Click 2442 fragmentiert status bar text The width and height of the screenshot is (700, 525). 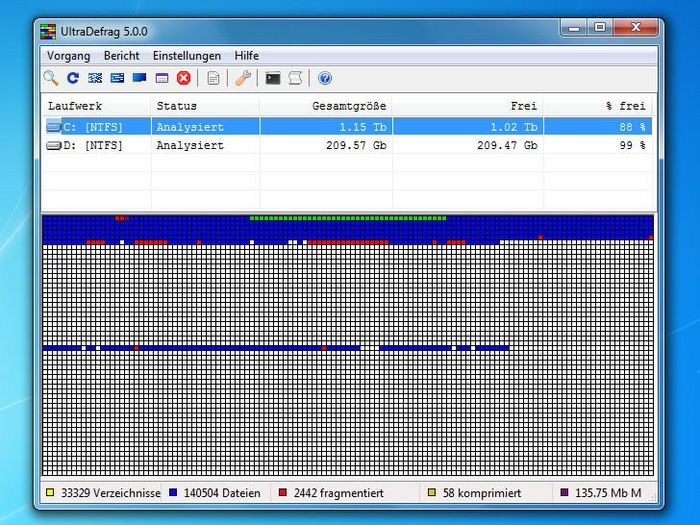click(x=338, y=493)
